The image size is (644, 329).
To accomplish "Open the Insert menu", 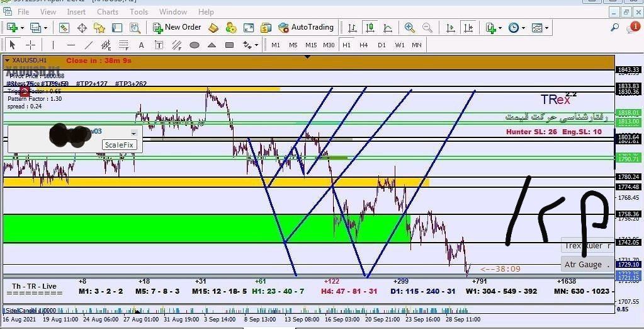I will coord(76,11).
